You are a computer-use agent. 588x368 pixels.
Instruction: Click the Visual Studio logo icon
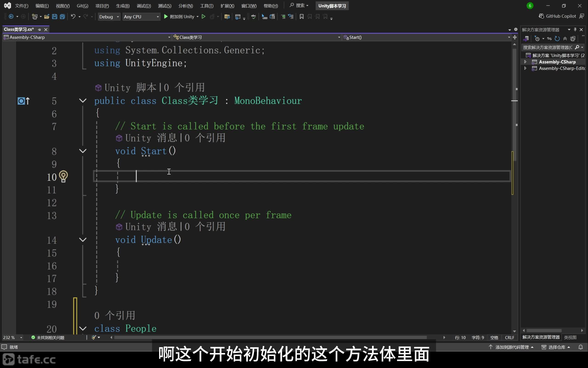pyautogui.click(x=8, y=5)
